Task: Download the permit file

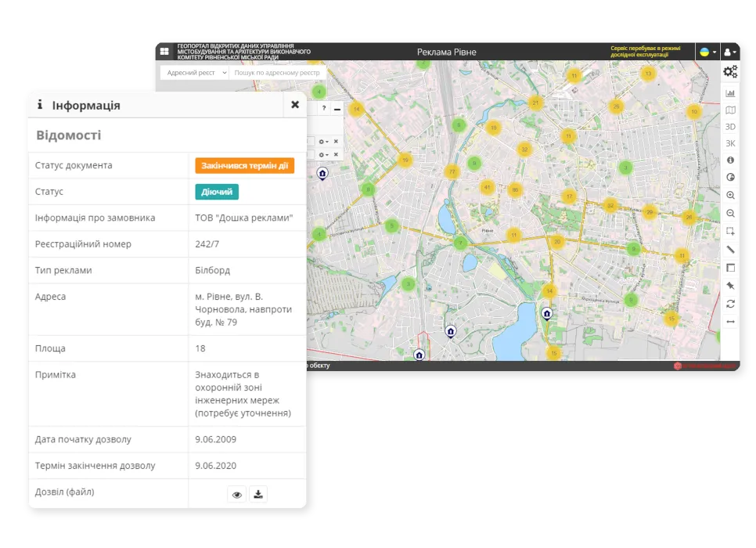Action: click(258, 495)
